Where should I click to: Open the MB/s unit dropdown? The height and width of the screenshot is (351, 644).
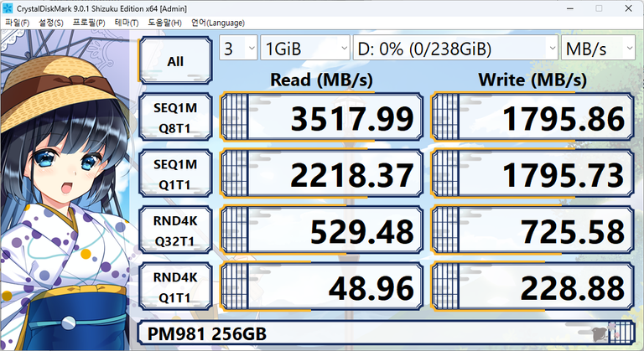click(x=598, y=49)
